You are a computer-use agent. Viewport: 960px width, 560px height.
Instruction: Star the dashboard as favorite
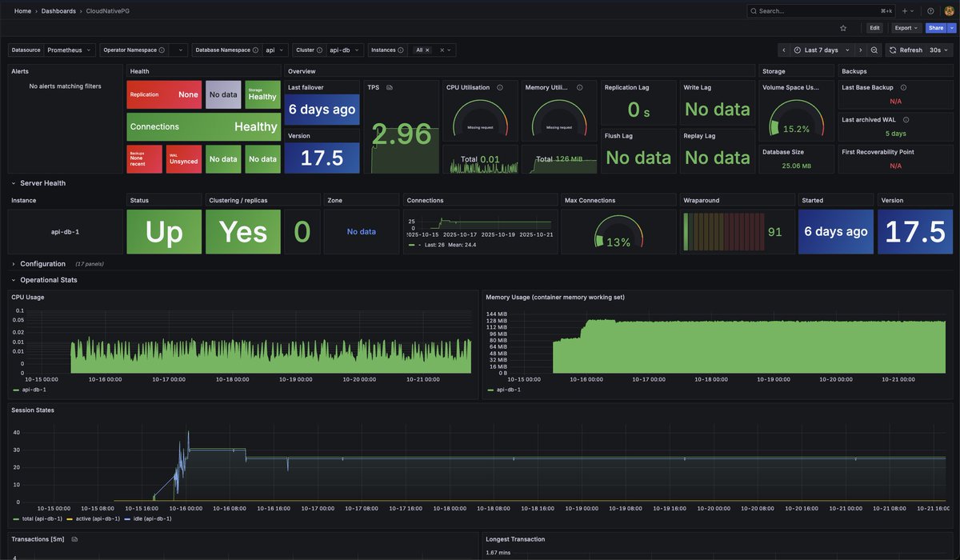(x=843, y=28)
